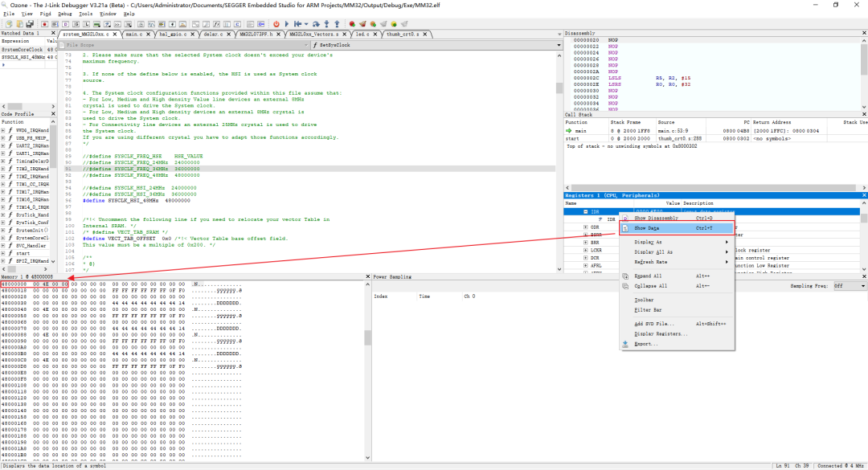Viewport: 868px width, 470px height.
Task: Click the breakpoint icon with brush (clear breakpoints)
Action: pos(362,24)
